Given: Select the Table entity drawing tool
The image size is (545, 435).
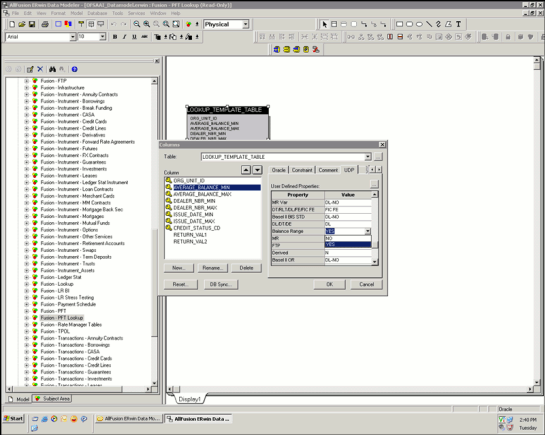Looking at the screenshot, I should click(x=334, y=24).
